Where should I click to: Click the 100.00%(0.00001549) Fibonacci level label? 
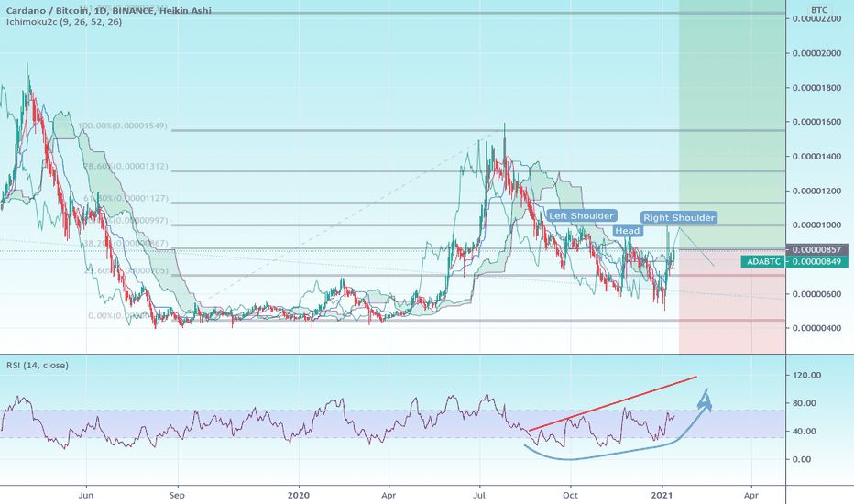123,126
